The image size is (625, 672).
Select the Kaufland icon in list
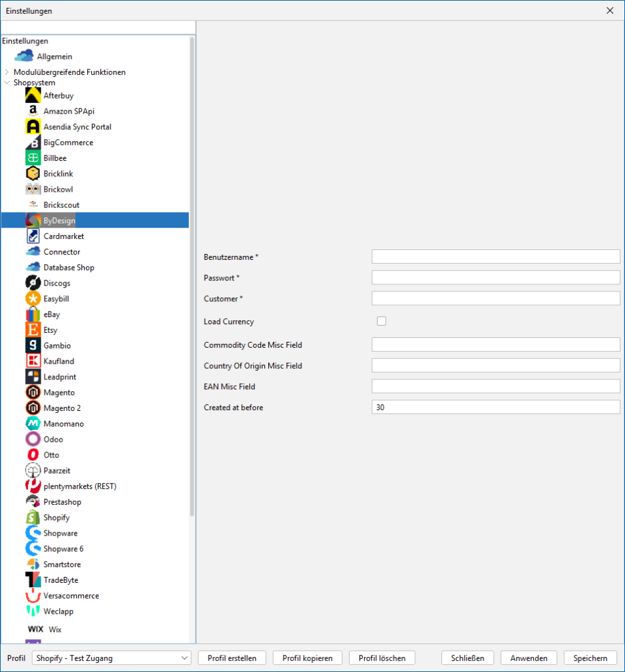pos(33,362)
